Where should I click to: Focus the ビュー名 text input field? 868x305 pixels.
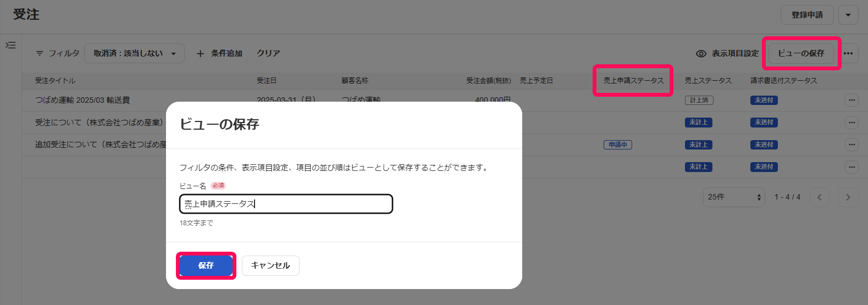click(x=286, y=204)
